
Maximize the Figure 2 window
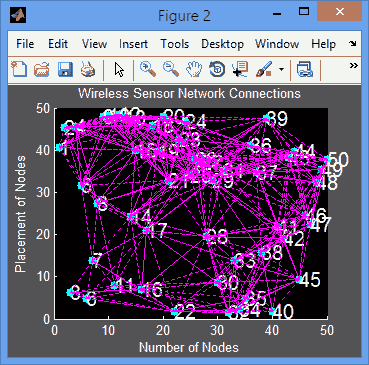[304, 12]
